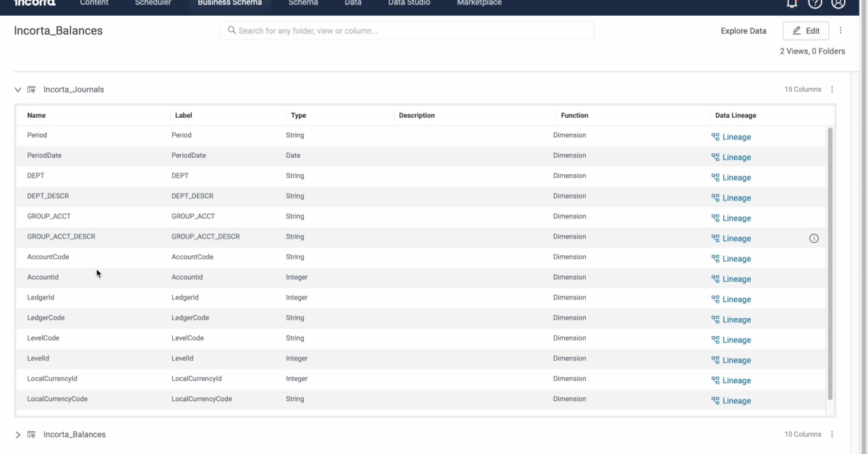Image resolution: width=868 pixels, height=454 pixels.
Task: Open the Marketplace tab
Action: click(x=479, y=4)
